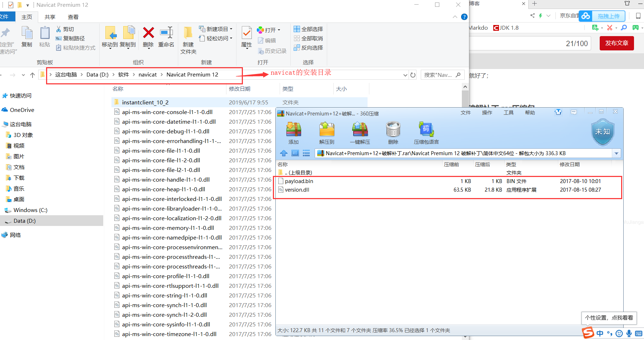Image resolution: width=644 pixels, height=340 pixels.
Task: Open the Operations (操作) menu in 360压缩
Action: tap(487, 113)
